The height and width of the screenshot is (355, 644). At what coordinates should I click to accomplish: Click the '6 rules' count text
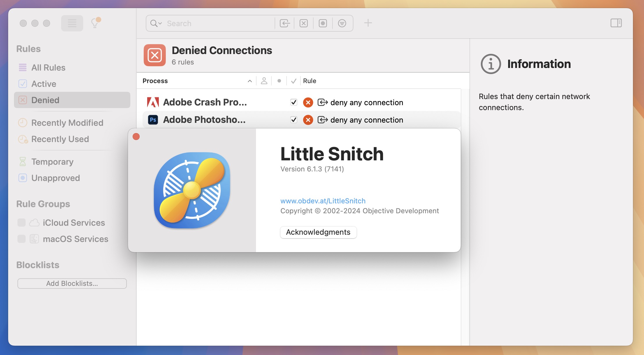183,62
